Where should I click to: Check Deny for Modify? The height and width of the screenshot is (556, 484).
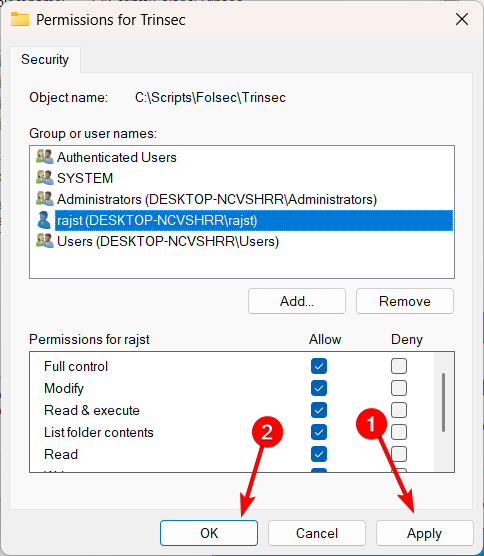[x=399, y=388]
